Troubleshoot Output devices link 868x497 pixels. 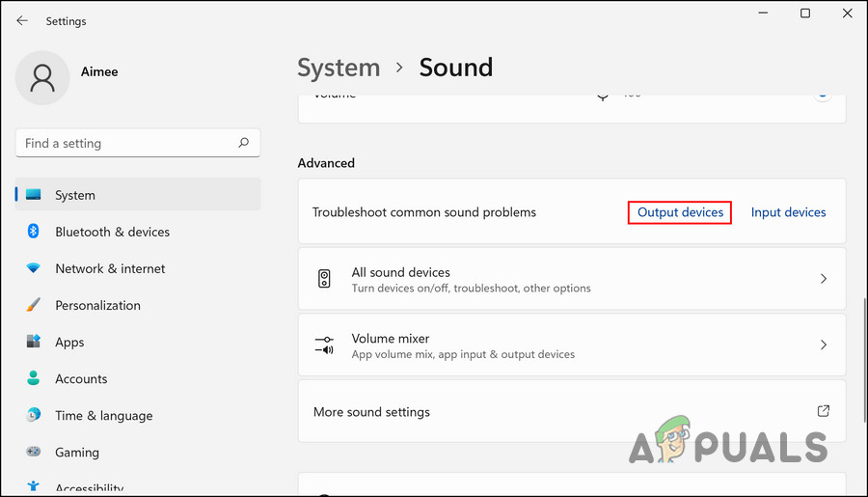pos(680,212)
